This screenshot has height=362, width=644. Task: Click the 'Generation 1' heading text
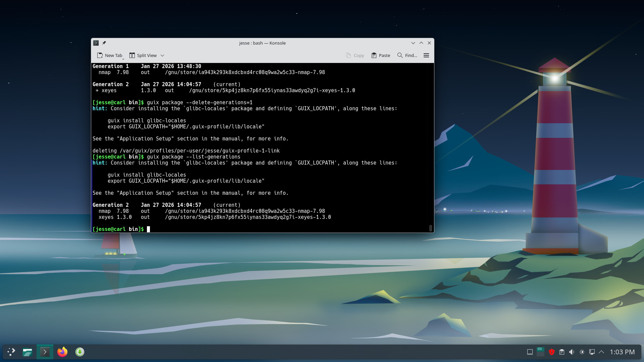(x=111, y=66)
